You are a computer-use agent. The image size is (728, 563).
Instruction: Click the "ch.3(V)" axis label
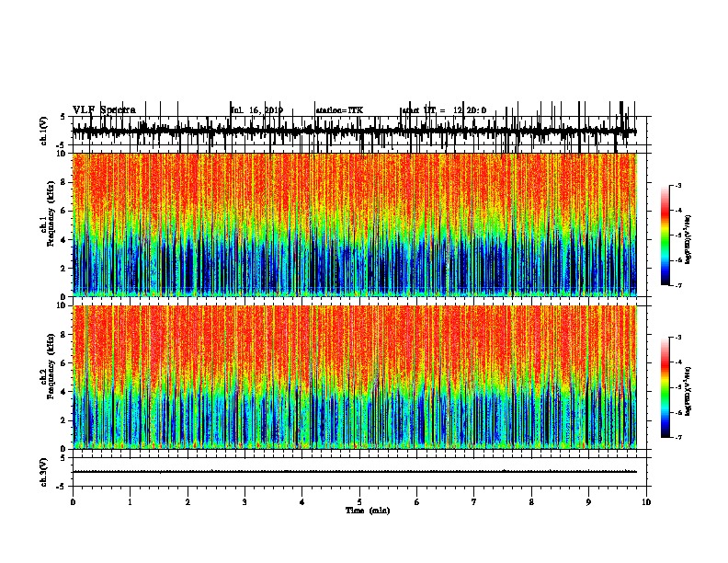44,472
